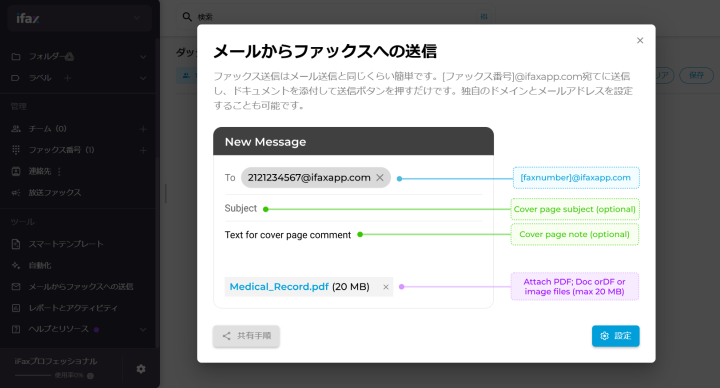Open the search filter icon
Image resolution: width=720 pixels, height=388 pixels.
[x=484, y=17]
